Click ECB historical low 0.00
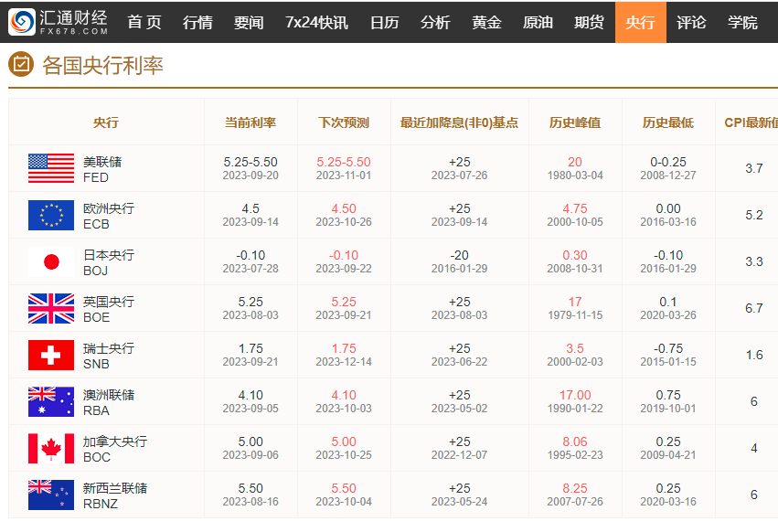The height and width of the screenshot is (532, 778). point(668,208)
